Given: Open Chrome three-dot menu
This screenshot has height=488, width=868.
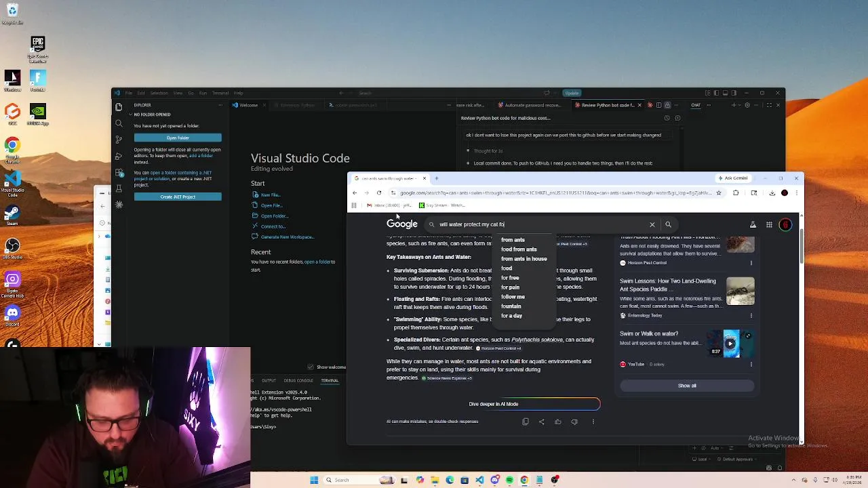Looking at the screenshot, I should (796, 193).
